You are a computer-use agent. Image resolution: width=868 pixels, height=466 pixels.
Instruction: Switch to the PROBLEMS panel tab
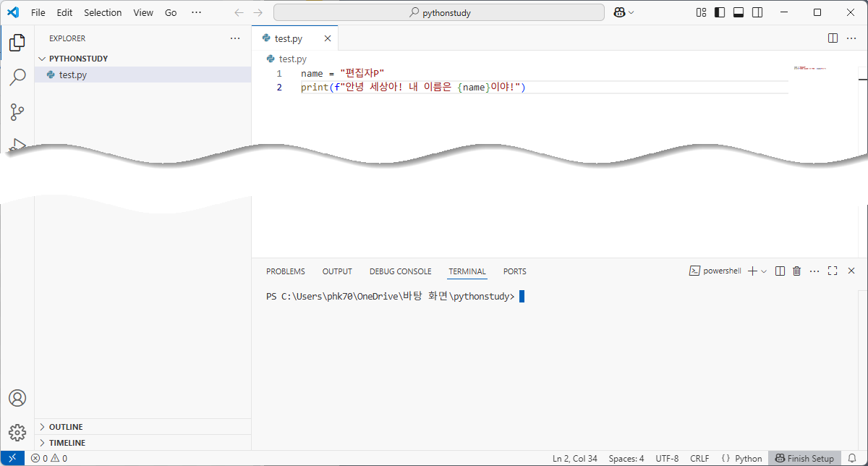286,271
